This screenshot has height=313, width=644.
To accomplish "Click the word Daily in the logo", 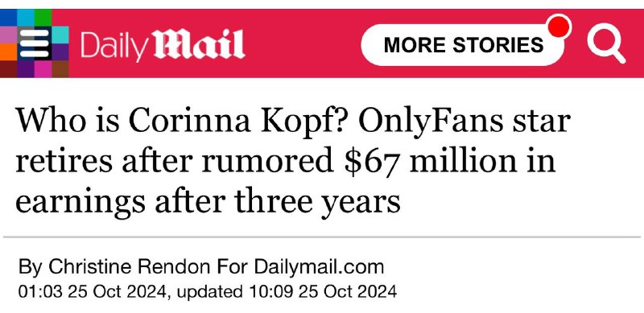I will 114,47.
